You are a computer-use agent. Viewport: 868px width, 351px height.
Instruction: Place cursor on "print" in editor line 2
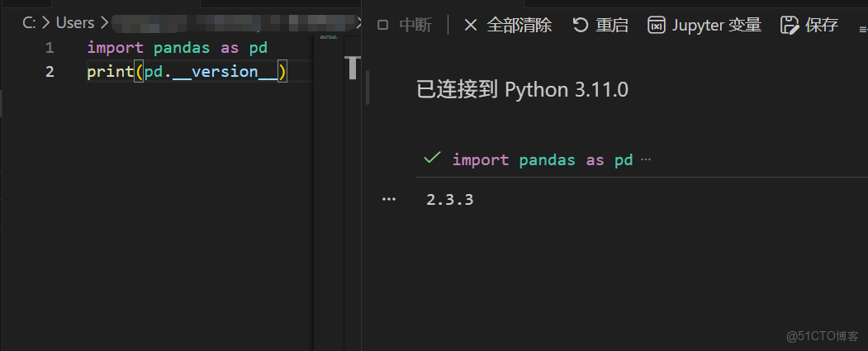[x=110, y=72]
